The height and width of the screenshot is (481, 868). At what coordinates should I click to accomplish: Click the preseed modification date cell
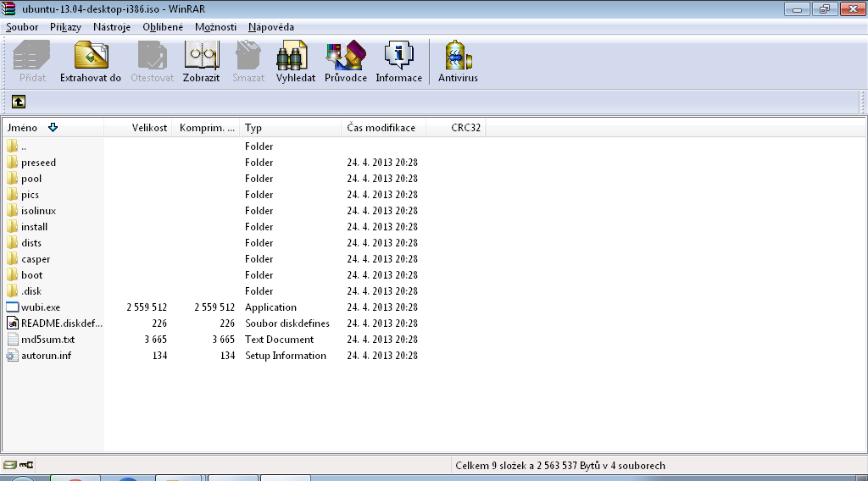(x=382, y=162)
